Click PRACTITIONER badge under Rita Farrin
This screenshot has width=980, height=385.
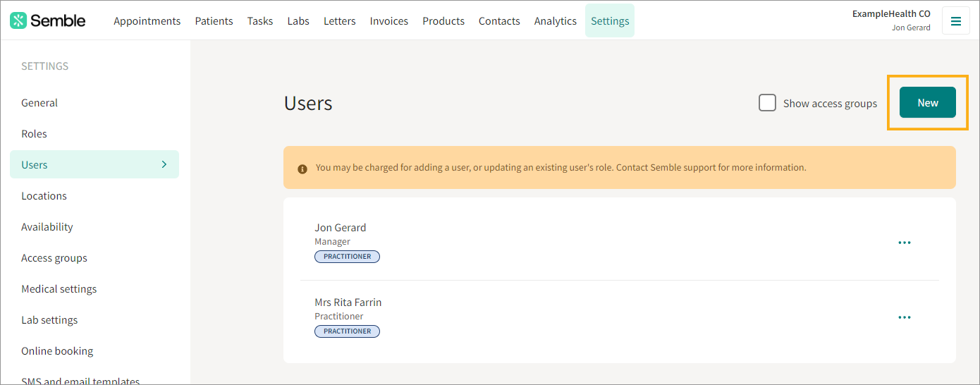[347, 331]
